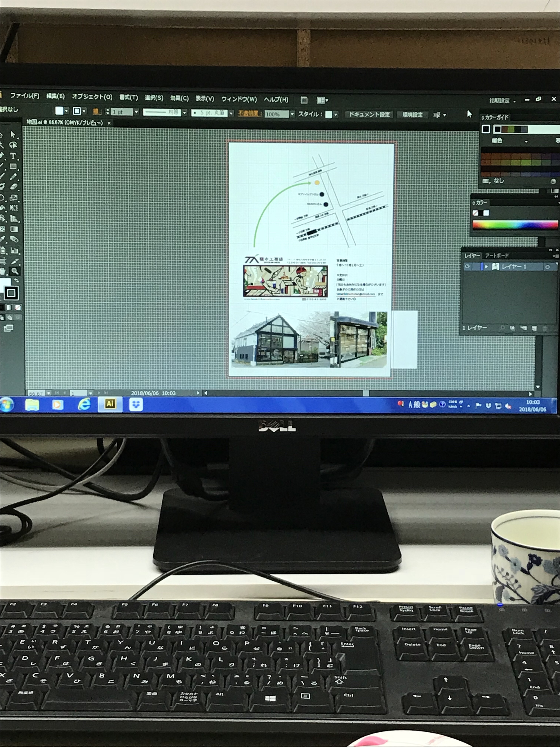
Task: Click the horizontal scrollbar thumb below canvas
Action: 366,394
